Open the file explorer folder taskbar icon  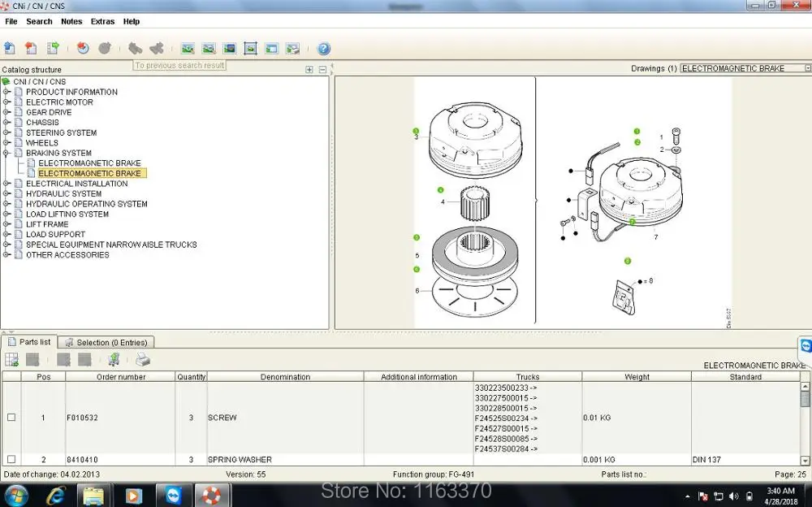click(93, 496)
